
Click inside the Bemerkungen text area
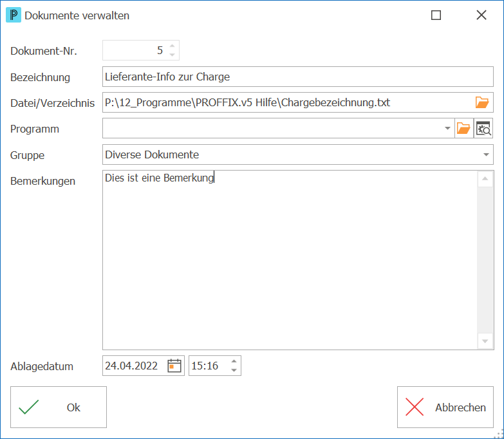tap(290, 260)
